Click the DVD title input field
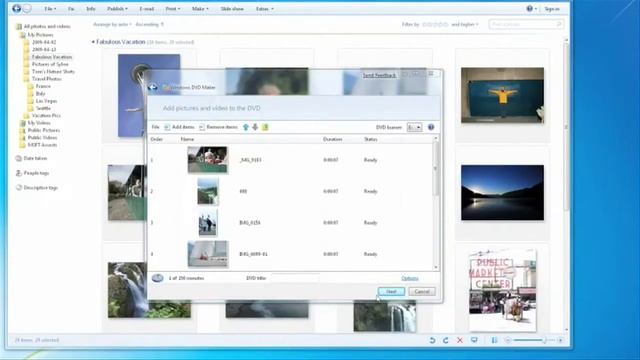The height and width of the screenshot is (360, 640). tap(296, 278)
